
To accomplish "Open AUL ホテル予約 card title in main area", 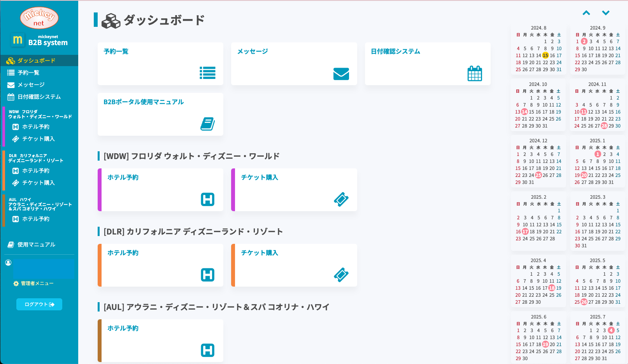I will pyautogui.click(x=123, y=328).
